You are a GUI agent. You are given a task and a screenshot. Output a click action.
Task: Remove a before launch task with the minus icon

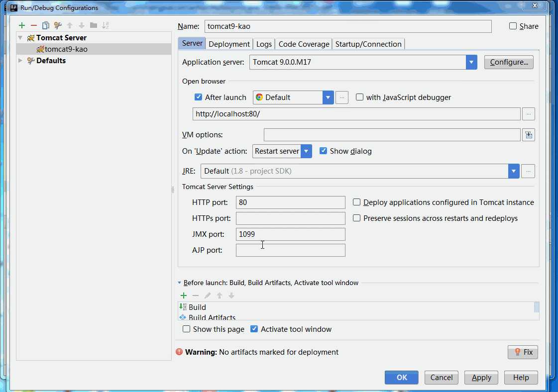click(195, 295)
